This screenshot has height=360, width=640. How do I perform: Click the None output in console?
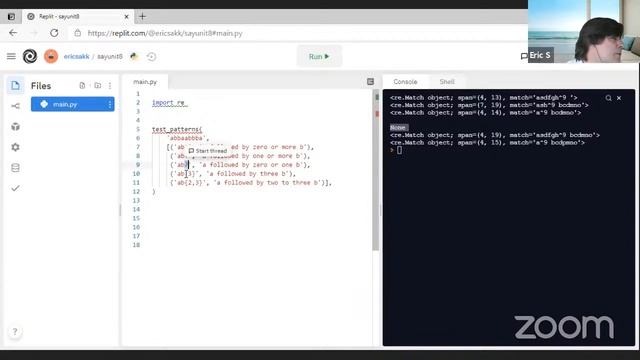point(398,127)
